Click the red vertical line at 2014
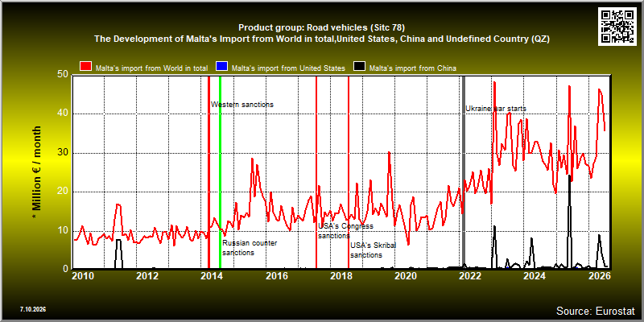 tap(208, 172)
